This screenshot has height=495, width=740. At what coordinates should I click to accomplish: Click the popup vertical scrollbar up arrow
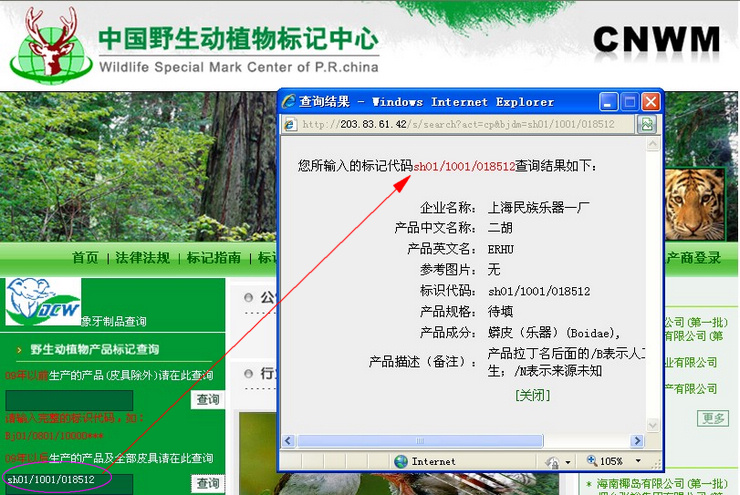(x=653, y=144)
